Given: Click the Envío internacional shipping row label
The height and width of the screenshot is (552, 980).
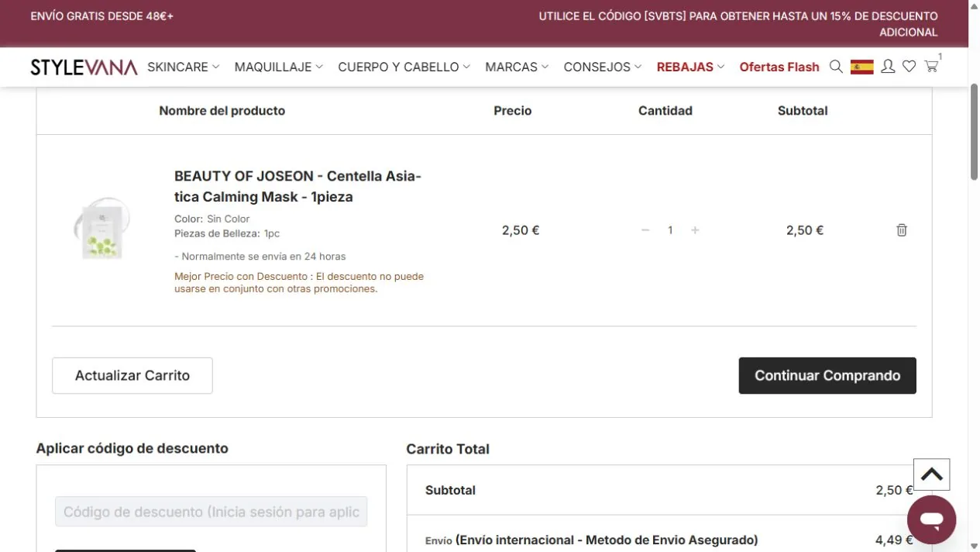Looking at the screenshot, I should point(592,540).
